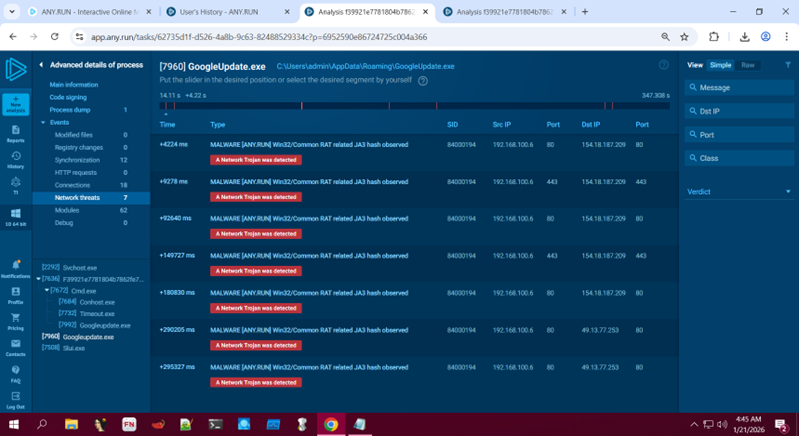Select [7732] Timeout.exe process
This screenshot has width=799, height=436.
pyautogui.click(x=87, y=314)
